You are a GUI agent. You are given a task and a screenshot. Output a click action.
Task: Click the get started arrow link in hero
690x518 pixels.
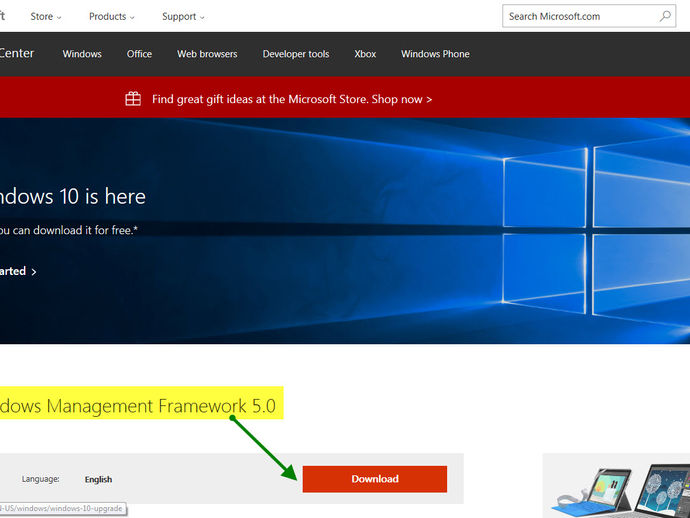[18, 271]
